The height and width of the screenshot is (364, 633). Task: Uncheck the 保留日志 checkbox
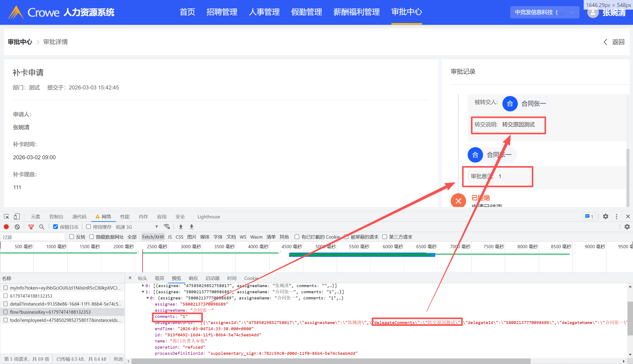pyautogui.click(x=56, y=227)
